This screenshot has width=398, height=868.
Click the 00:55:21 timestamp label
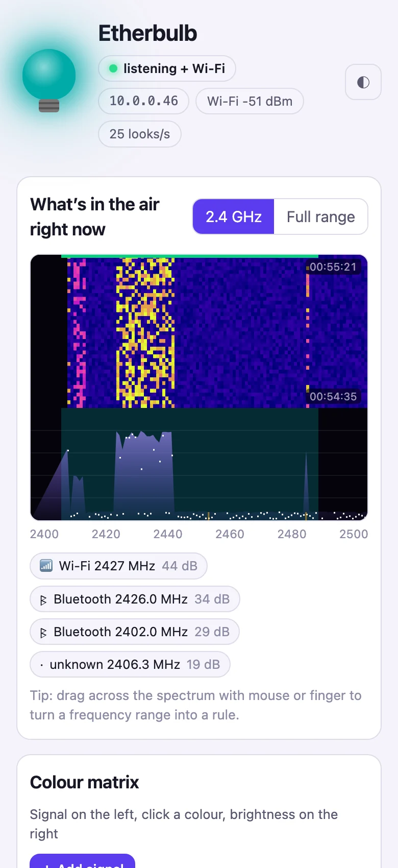[x=333, y=267]
